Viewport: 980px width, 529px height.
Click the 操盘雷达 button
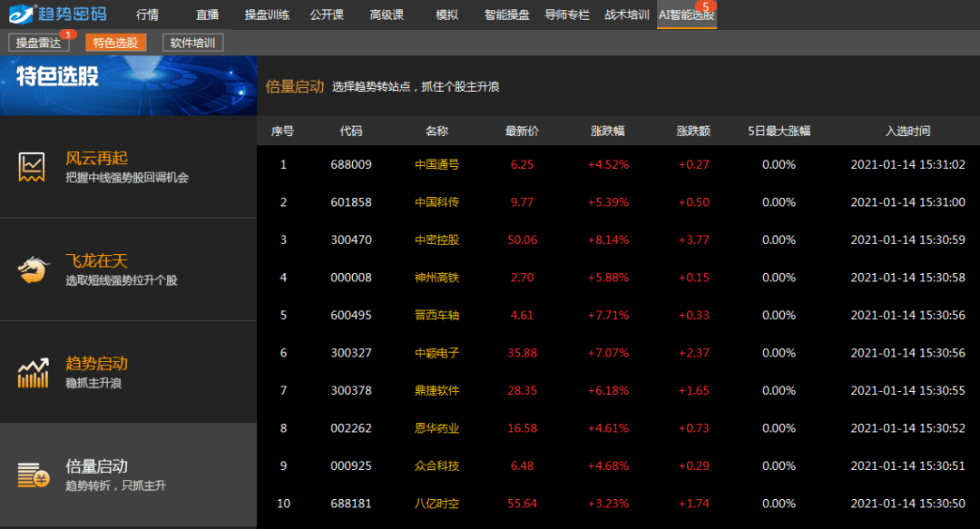pos(39,43)
